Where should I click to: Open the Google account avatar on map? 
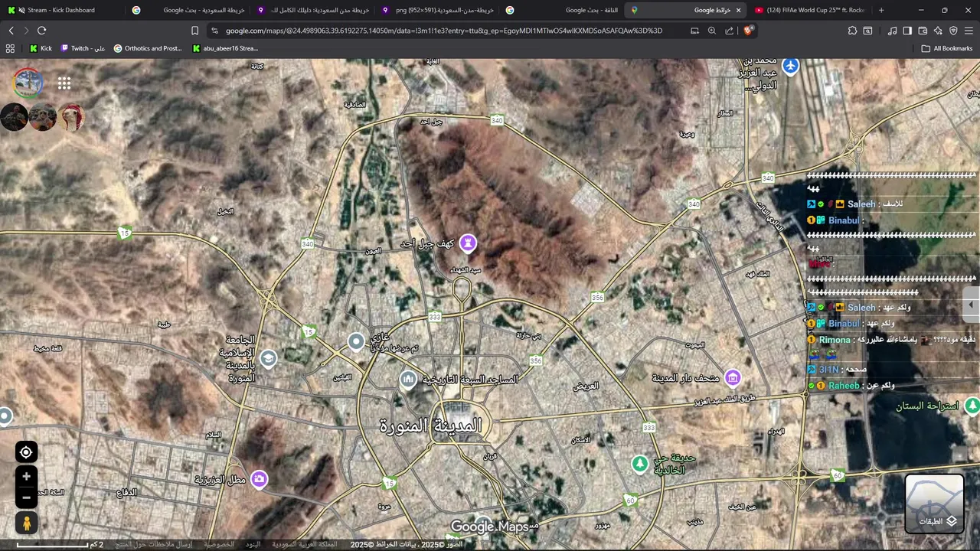coord(28,83)
